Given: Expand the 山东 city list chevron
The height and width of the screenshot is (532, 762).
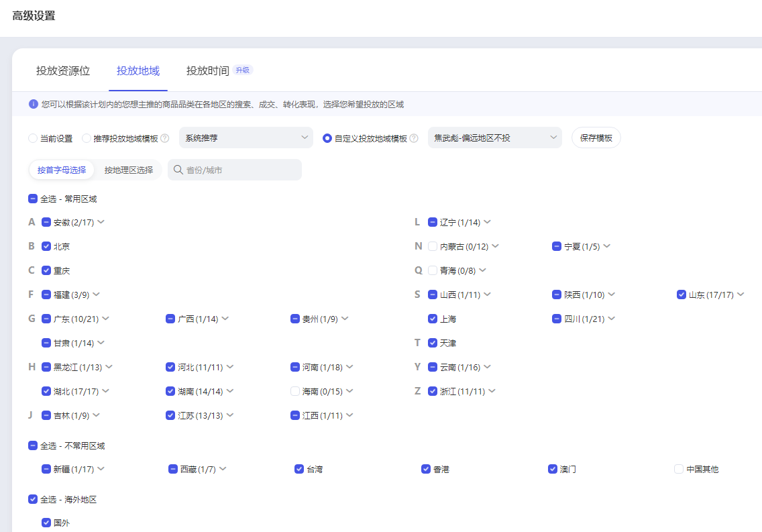Looking at the screenshot, I should pos(741,295).
